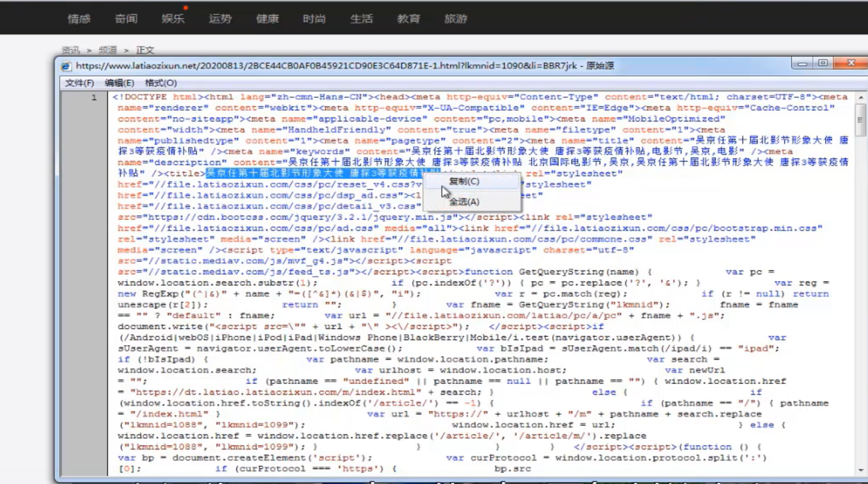The image size is (868, 484).
Task: Maximize the source viewer window
Action: 822,63
